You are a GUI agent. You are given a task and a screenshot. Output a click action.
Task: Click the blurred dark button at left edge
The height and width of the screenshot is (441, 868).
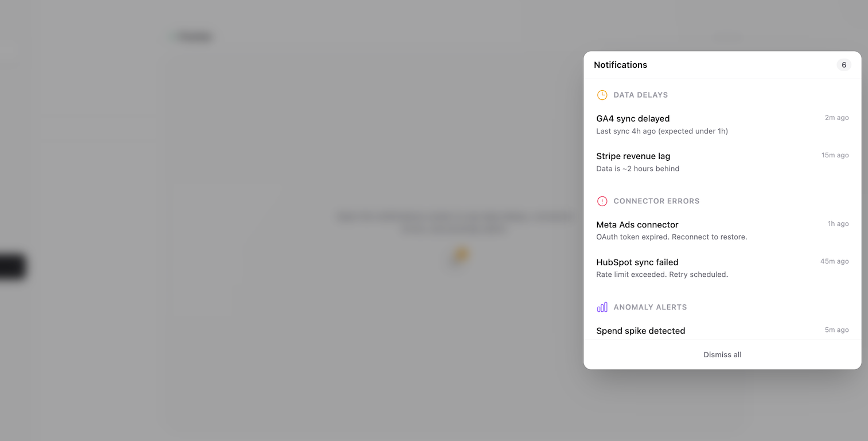[11, 266]
